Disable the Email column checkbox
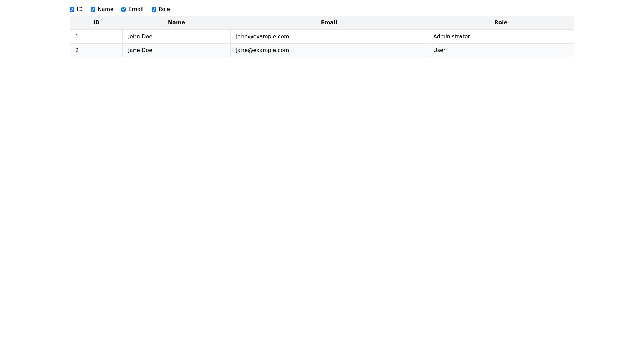This screenshot has width=644, height=362. pyautogui.click(x=123, y=9)
